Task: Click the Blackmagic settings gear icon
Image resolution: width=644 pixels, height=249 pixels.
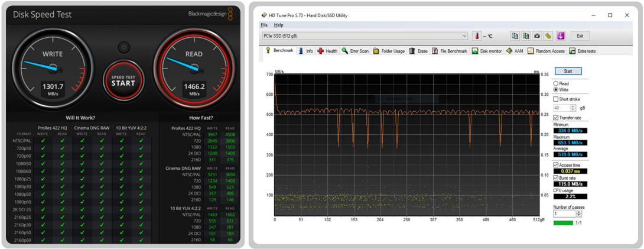Action: [123, 48]
